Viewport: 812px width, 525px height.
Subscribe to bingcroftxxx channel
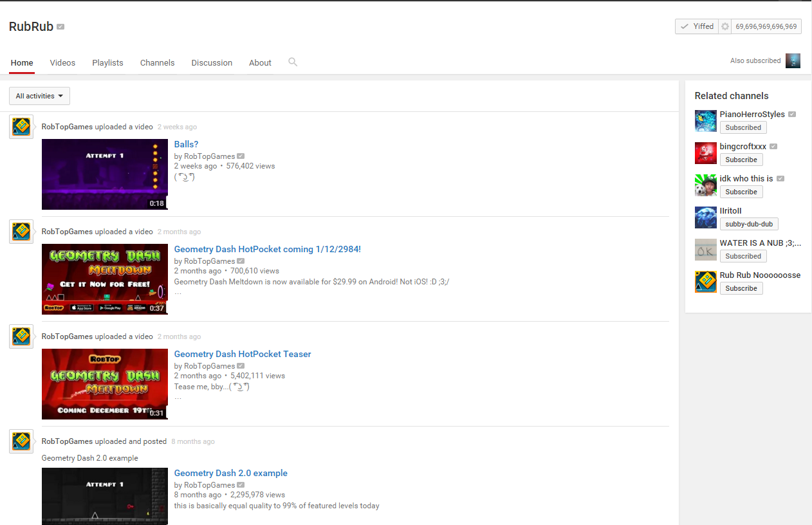741,160
